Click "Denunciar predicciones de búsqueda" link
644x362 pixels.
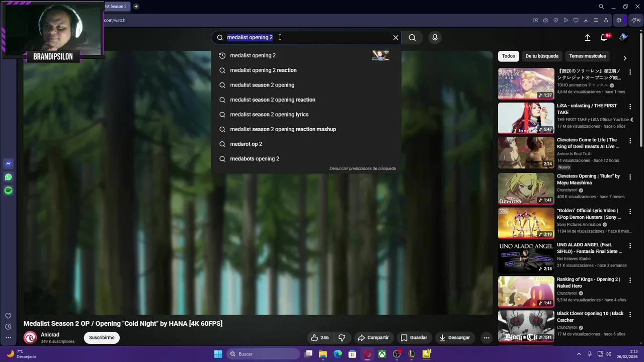[362, 168]
